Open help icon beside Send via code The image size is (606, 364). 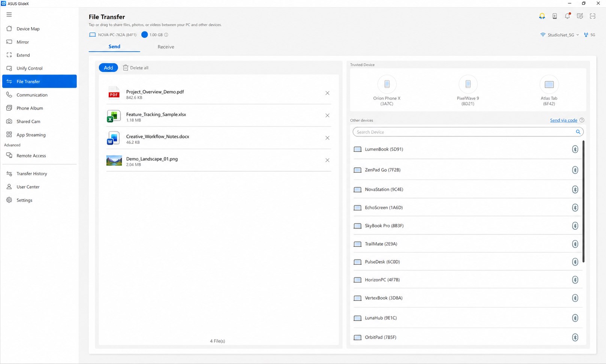[582, 120]
